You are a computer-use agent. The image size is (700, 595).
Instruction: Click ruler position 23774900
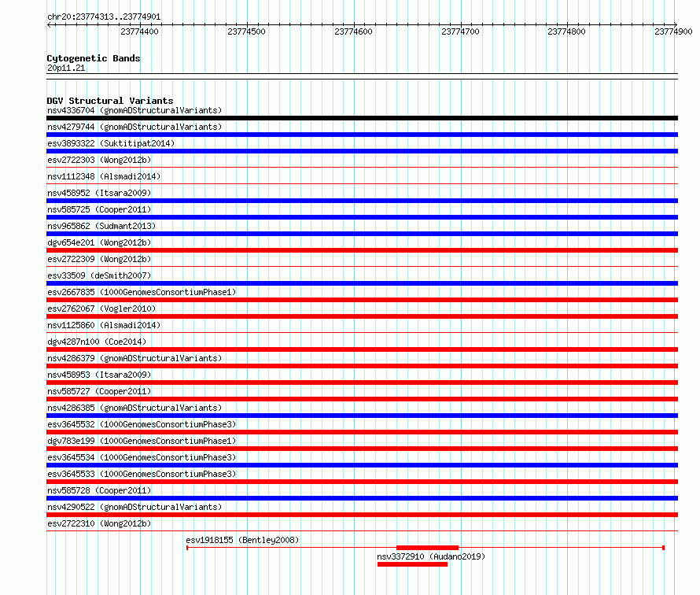coord(673,31)
